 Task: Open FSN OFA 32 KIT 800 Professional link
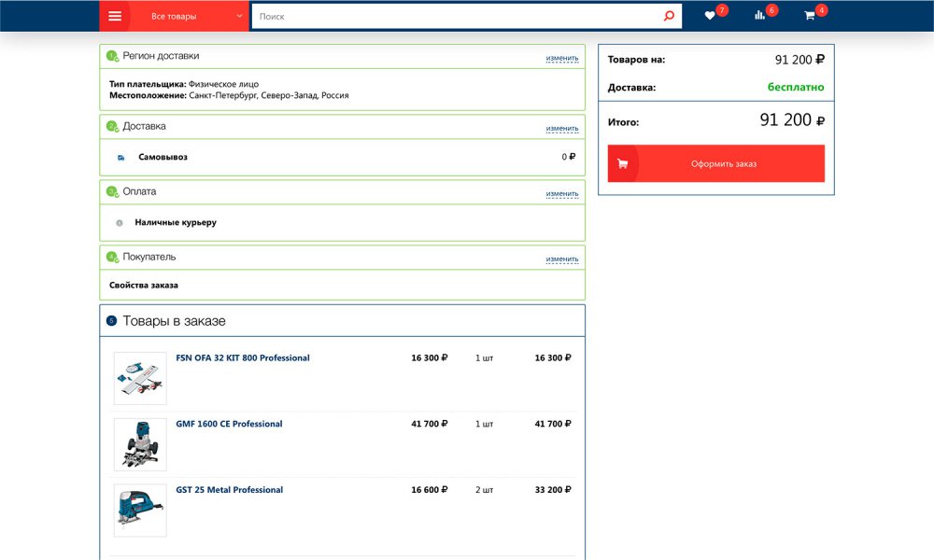(x=243, y=358)
